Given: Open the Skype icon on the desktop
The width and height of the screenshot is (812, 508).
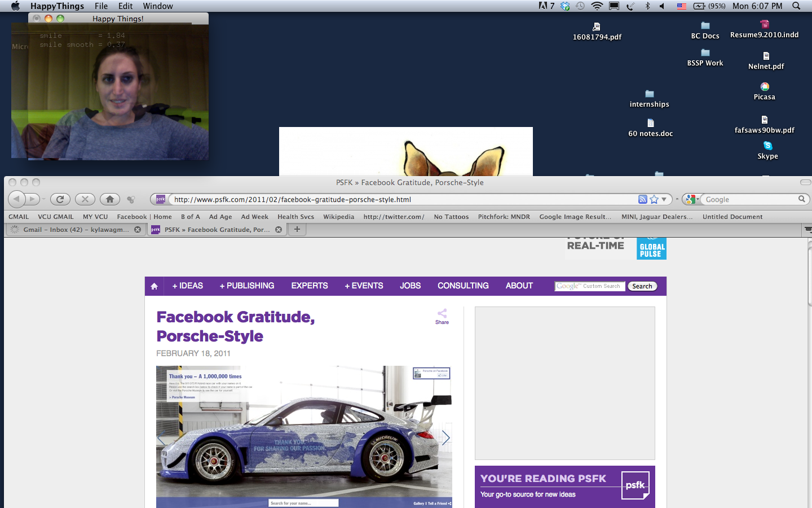Looking at the screenshot, I should click(x=767, y=146).
